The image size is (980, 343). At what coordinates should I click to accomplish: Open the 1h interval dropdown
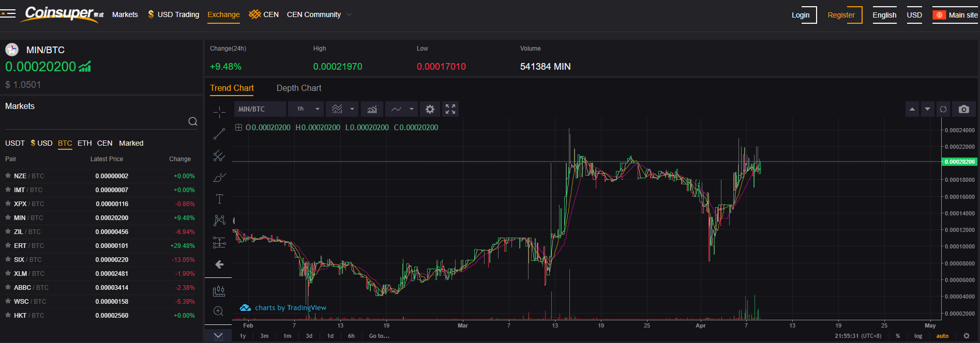pyautogui.click(x=306, y=109)
